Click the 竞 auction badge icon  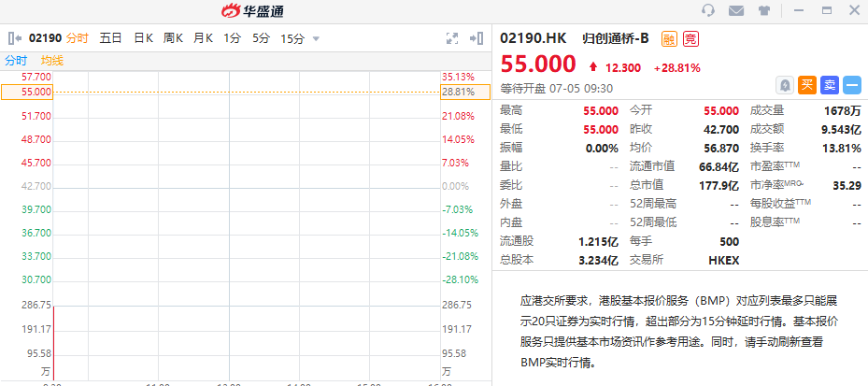tap(690, 38)
